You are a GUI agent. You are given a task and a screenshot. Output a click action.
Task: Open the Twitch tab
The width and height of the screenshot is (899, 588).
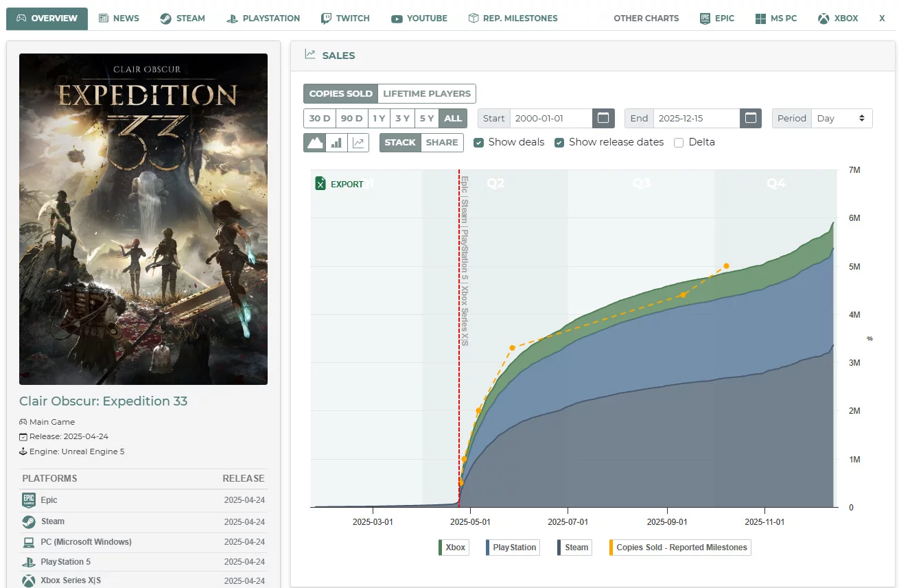tap(345, 19)
